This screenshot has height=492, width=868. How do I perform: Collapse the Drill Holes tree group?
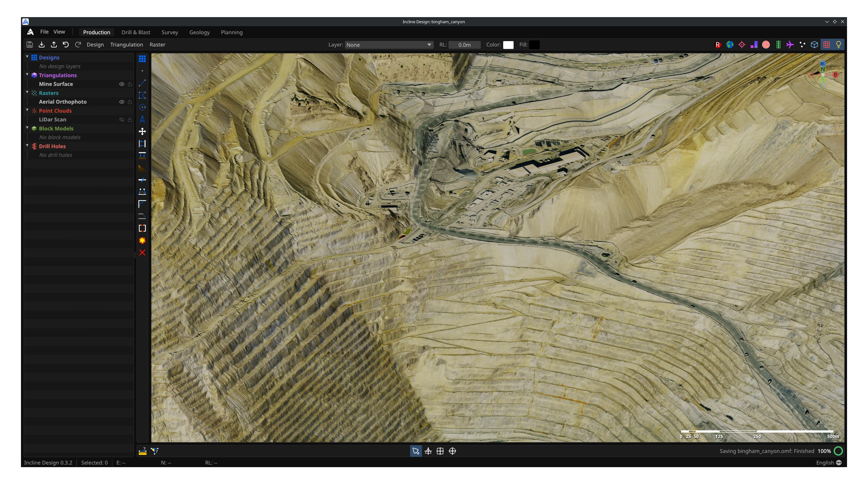click(27, 145)
